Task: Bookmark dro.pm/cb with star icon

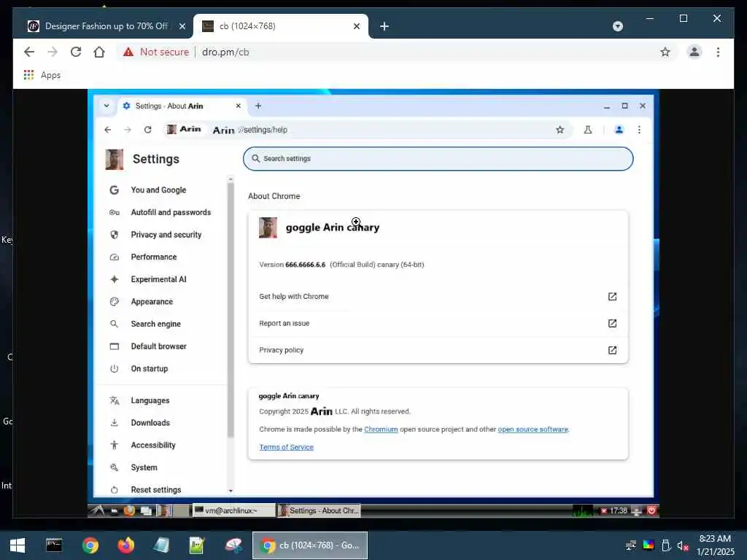Action: pyautogui.click(x=665, y=52)
